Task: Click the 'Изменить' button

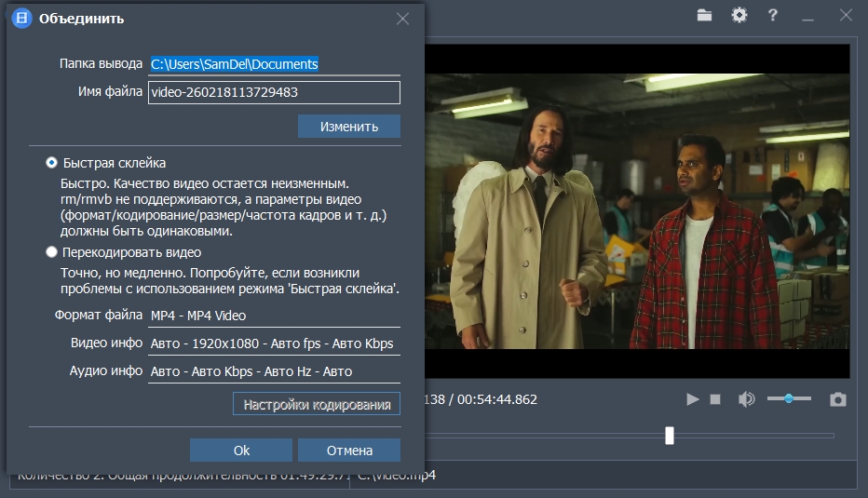Action: pyautogui.click(x=348, y=127)
